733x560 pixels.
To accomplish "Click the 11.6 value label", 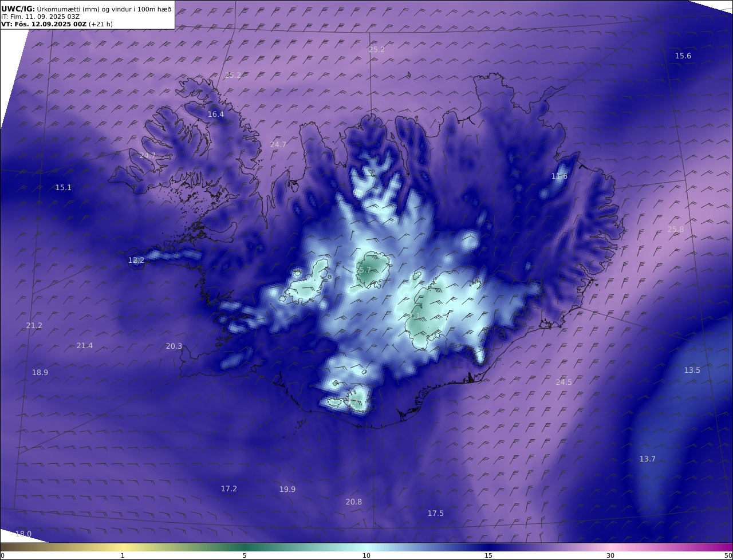I will tap(559, 176).
